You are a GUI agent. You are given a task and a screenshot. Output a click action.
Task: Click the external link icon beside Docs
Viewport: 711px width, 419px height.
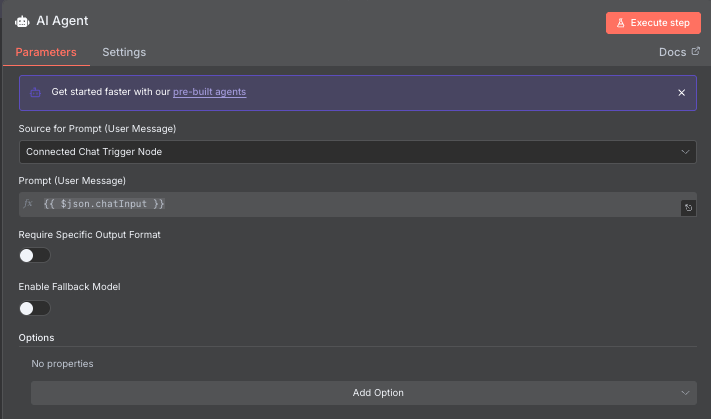coord(696,51)
